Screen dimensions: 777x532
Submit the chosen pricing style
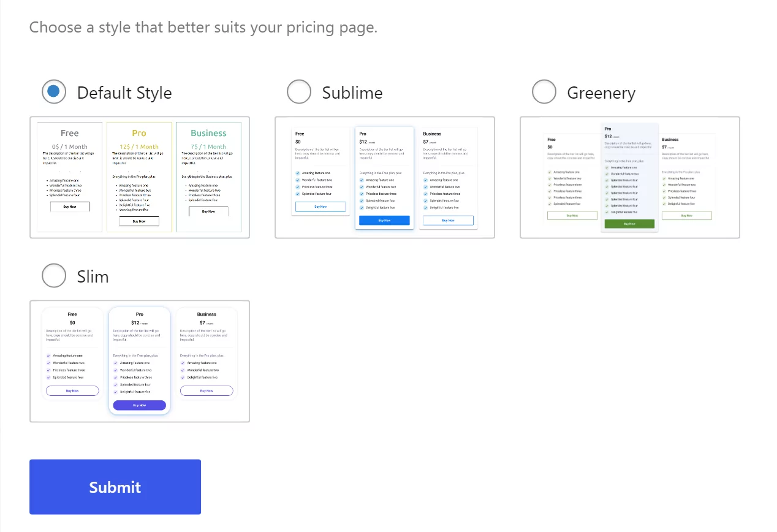[x=115, y=487]
